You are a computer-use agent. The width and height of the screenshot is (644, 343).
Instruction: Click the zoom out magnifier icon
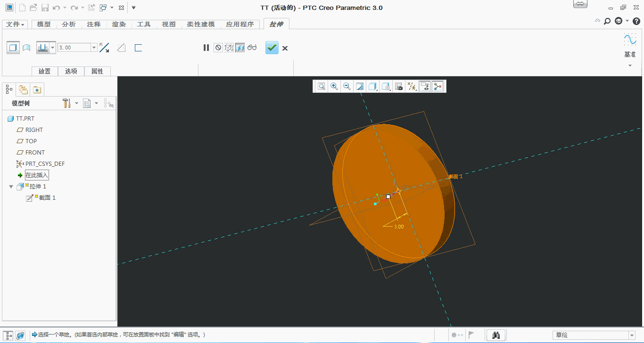click(x=347, y=86)
